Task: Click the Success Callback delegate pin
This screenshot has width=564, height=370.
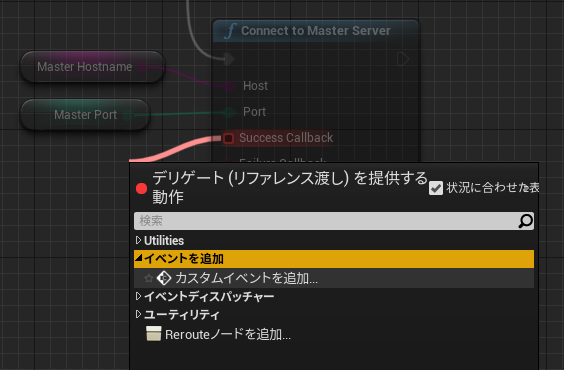Action: click(x=228, y=138)
